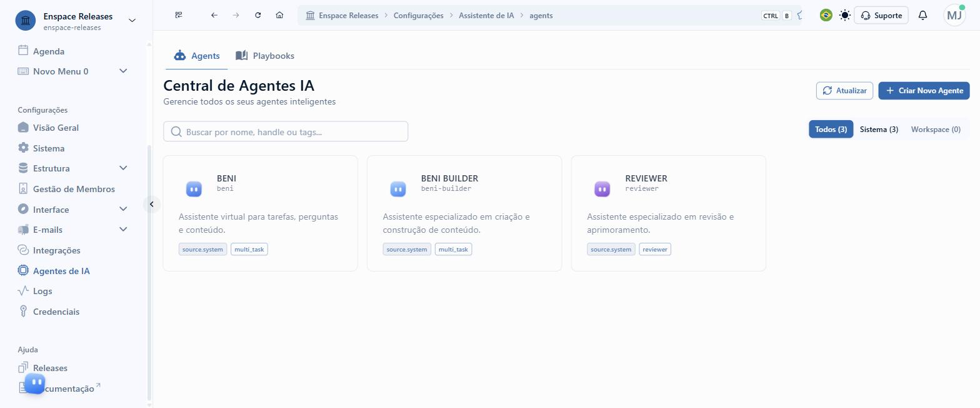
Task: Click the E-mails icon in sidebar
Action: [x=23, y=230]
